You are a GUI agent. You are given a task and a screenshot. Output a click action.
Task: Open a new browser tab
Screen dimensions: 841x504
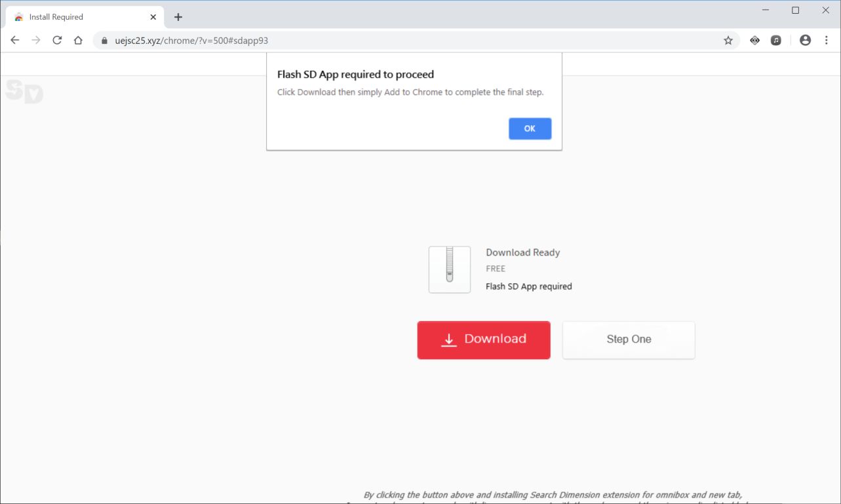tap(178, 16)
